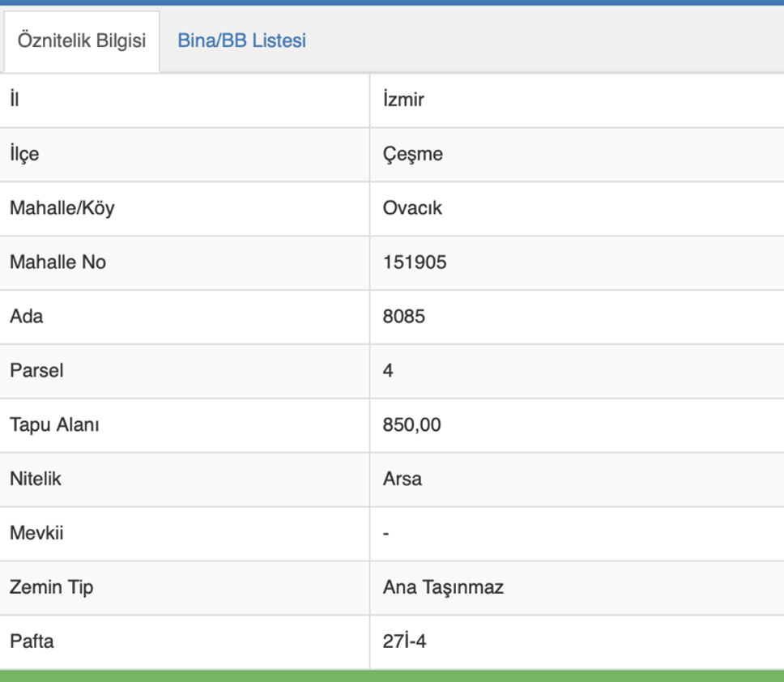784x682 pixels.
Task: Click the Mevkii dash value
Action: click(x=386, y=534)
